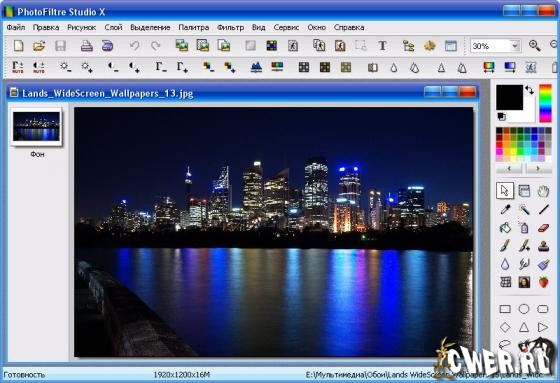560x383 pixels.
Task: Pick the Magic Wand tool
Action: point(524,209)
